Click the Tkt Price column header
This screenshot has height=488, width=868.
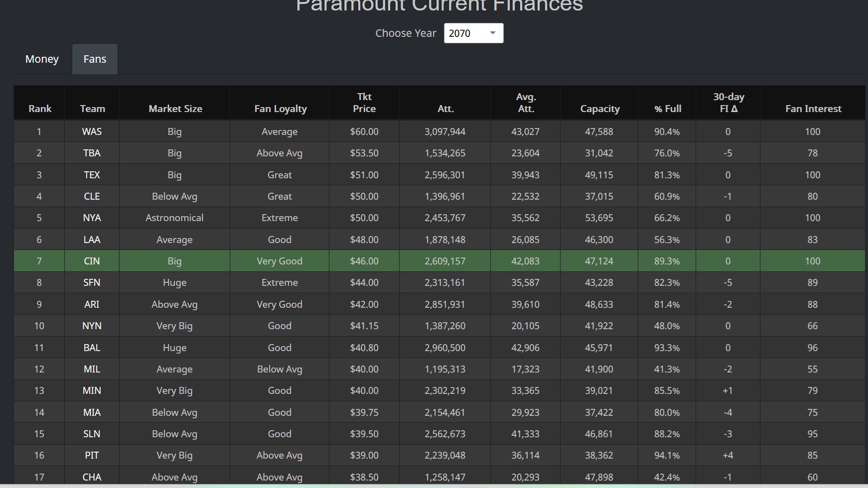pyautogui.click(x=364, y=103)
